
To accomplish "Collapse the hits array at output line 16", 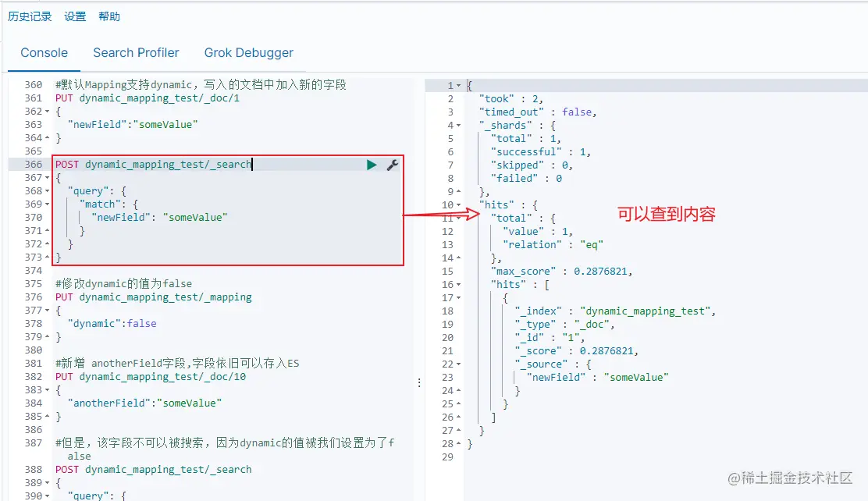I will [x=458, y=285].
